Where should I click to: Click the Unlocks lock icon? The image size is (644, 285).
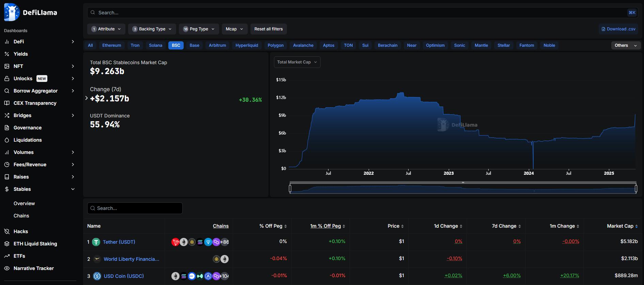(x=7, y=79)
